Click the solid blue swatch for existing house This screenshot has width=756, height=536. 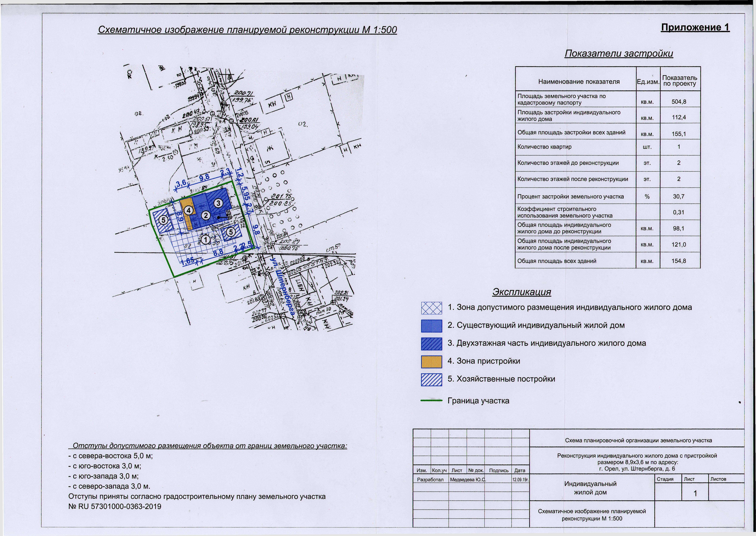(431, 326)
